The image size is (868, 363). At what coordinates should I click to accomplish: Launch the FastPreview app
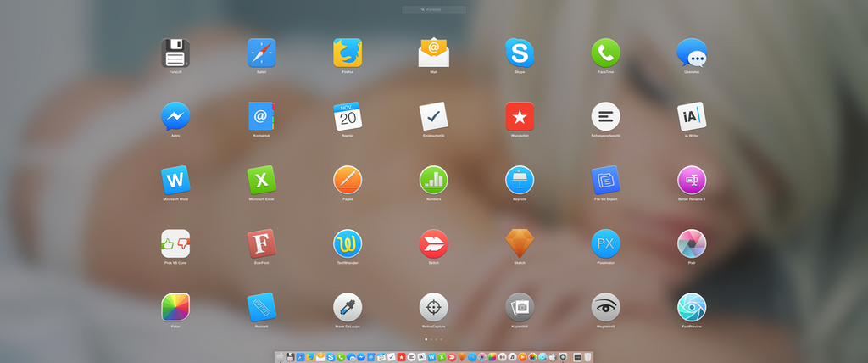692,308
